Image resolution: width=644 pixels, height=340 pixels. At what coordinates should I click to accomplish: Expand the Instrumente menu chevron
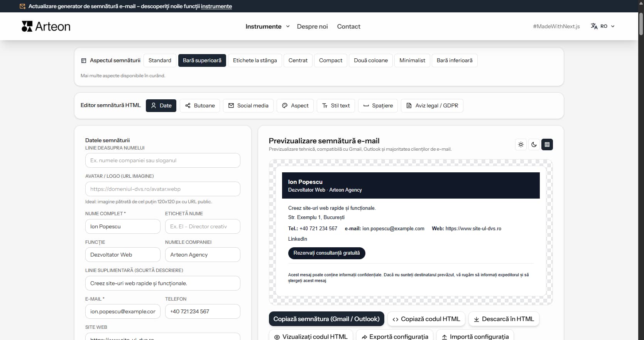point(288,26)
